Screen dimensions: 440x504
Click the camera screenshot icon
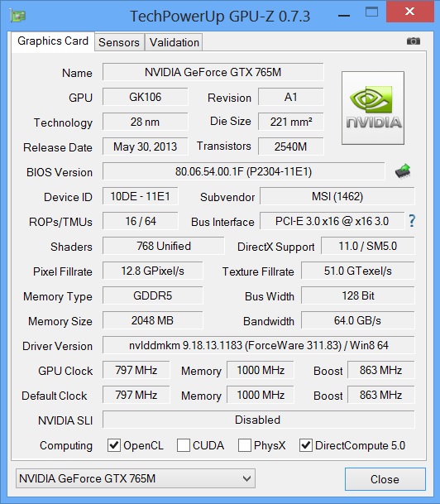(x=413, y=41)
